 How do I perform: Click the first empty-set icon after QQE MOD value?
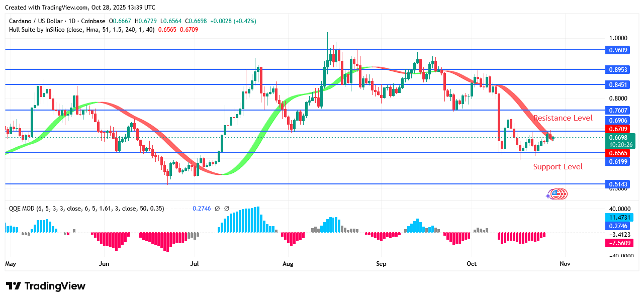[x=218, y=208]
